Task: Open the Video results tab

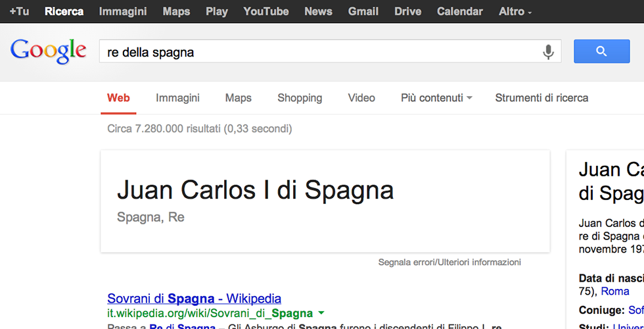Action: click(x=361, y=98)
